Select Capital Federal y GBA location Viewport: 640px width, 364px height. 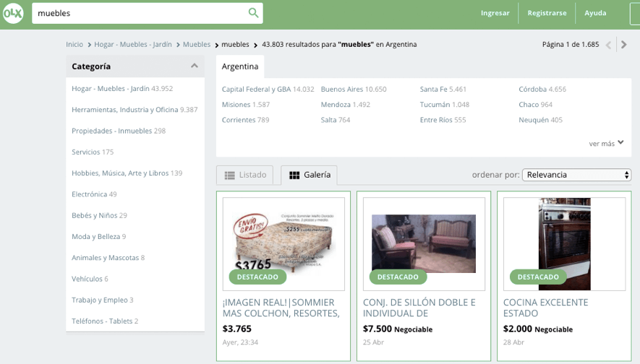tap(268, 90)
